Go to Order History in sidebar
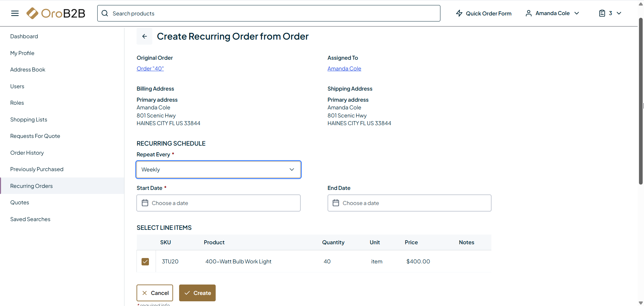 [x=27, y=153]
